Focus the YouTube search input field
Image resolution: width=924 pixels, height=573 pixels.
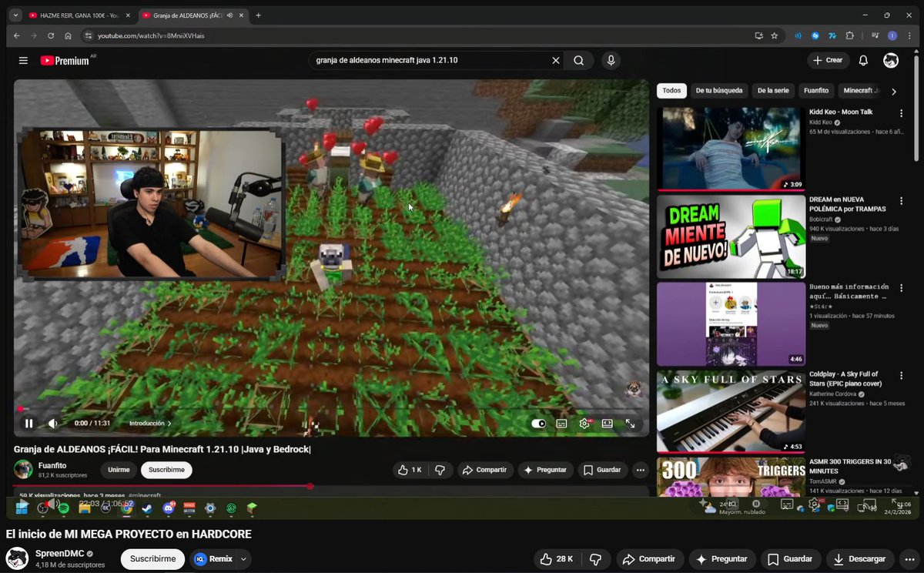click(x=427, y=60)
